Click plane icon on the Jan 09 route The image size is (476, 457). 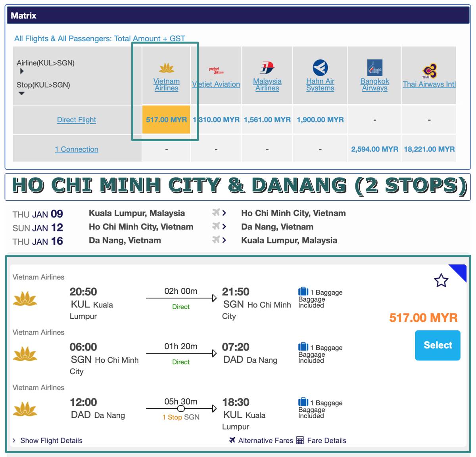pyautogui.click(x=216, y=212)
